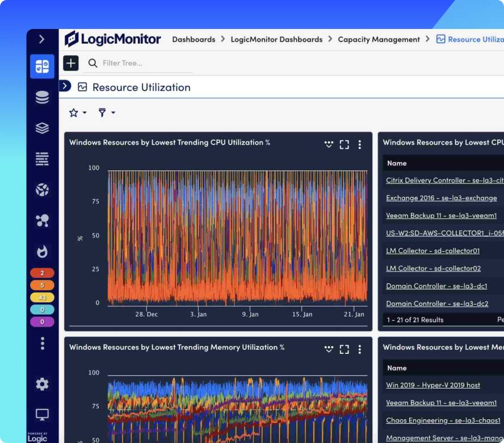Click the Name column header in Memory table

397,368
